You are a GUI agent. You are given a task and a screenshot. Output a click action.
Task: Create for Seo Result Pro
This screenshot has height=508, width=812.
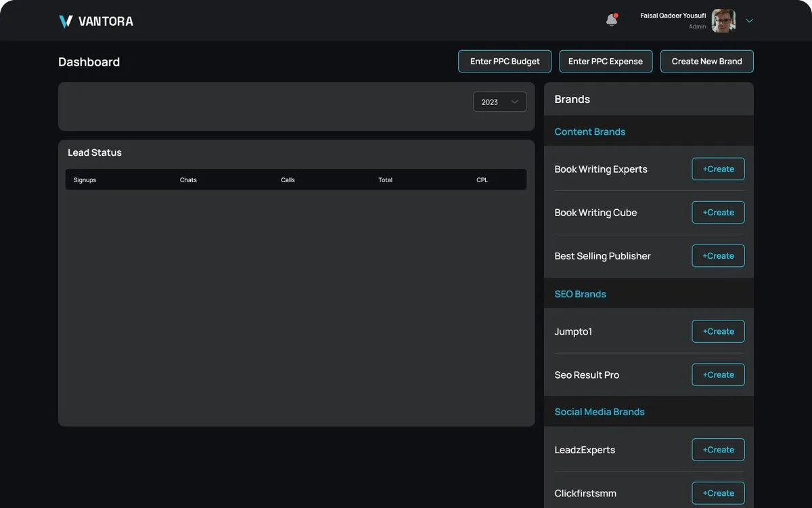point(718,375)
